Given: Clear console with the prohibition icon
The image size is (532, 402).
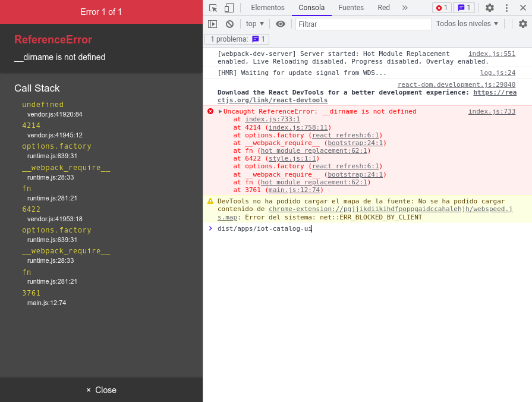Looking at the screenshot, I should (228, 24).
